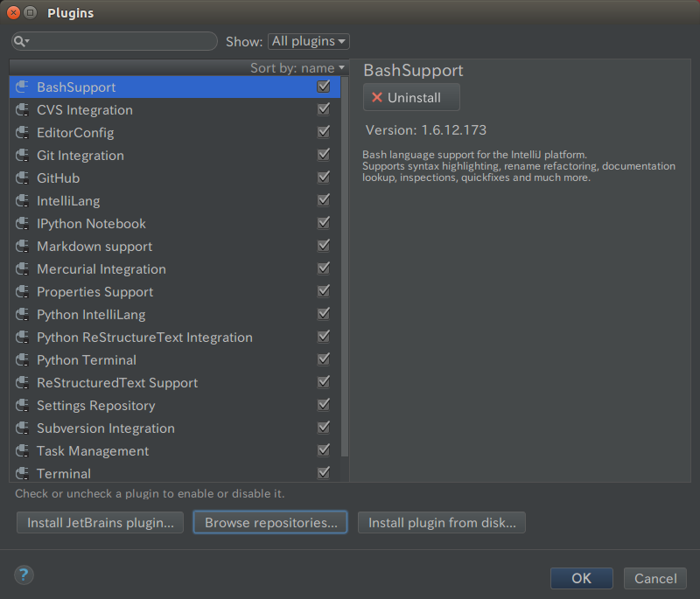Click the Mercurial Integration plugin icon
The image size is (700, 599).
[23, 269]
